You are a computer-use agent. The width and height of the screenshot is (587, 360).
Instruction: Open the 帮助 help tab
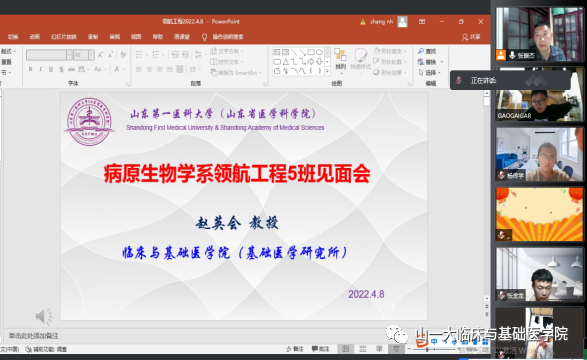(158, 37)
